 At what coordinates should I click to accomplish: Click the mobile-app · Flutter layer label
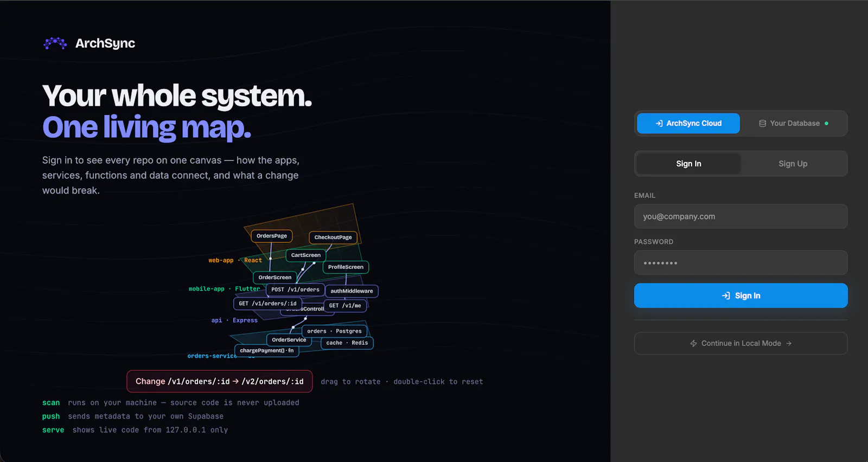point(224,289)
